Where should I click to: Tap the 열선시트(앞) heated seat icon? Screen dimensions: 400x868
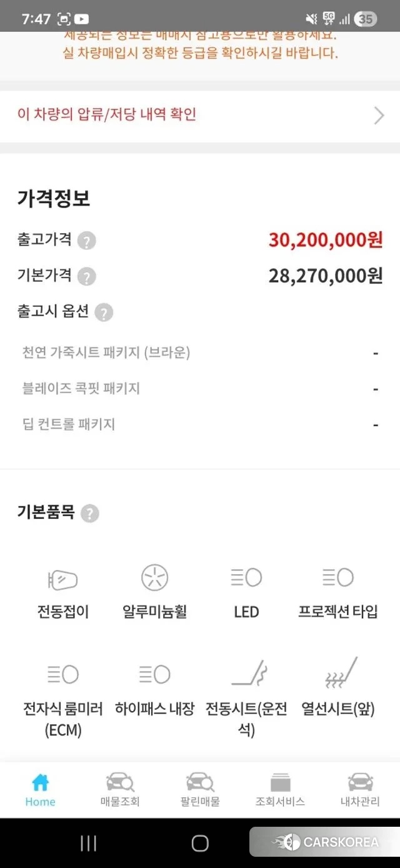point(341,672)
